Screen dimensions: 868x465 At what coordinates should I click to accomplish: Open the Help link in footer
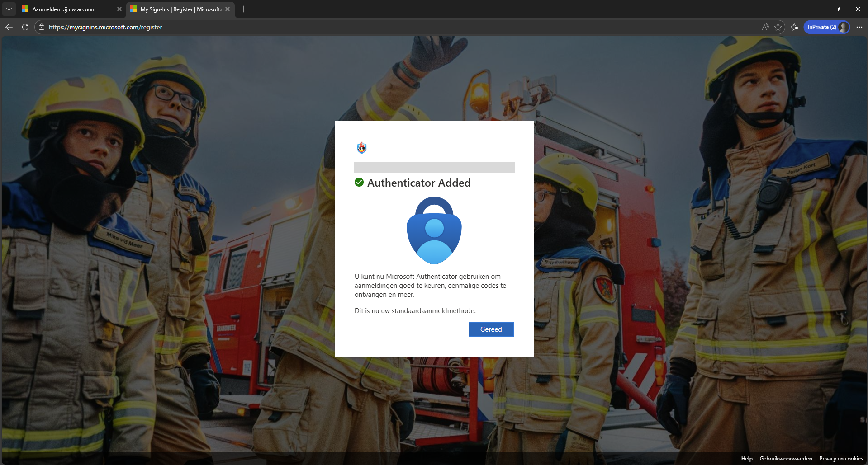click(747, 459)
